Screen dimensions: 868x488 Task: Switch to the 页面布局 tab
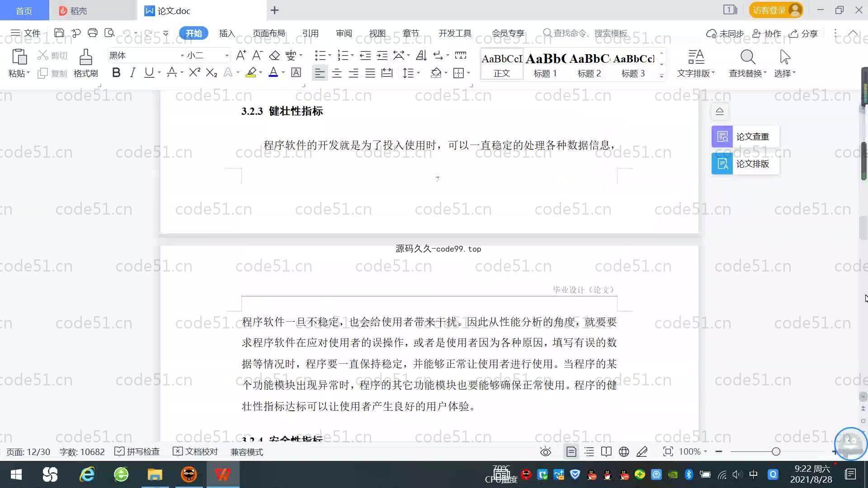[x=269, y=33]
